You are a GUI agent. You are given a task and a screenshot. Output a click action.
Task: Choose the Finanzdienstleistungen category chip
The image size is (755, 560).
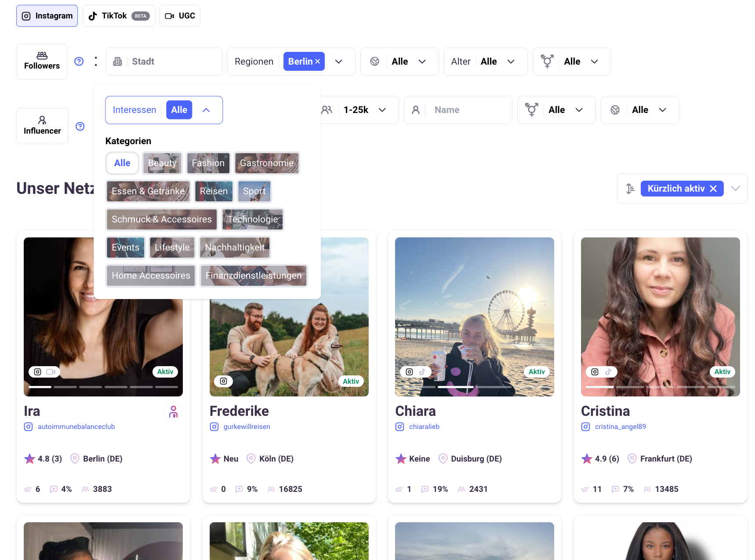(x=254, y=276)
